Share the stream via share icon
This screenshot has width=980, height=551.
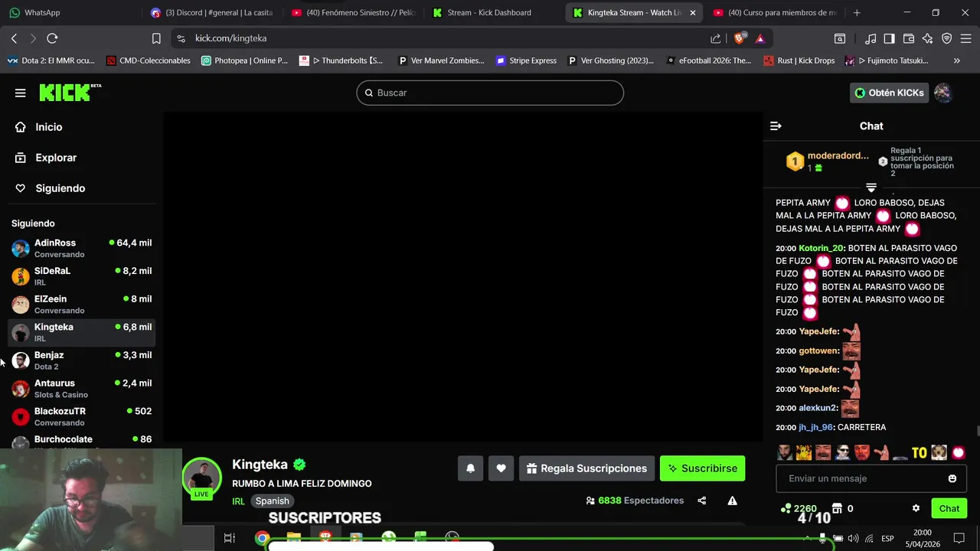(x=702, y=500)
